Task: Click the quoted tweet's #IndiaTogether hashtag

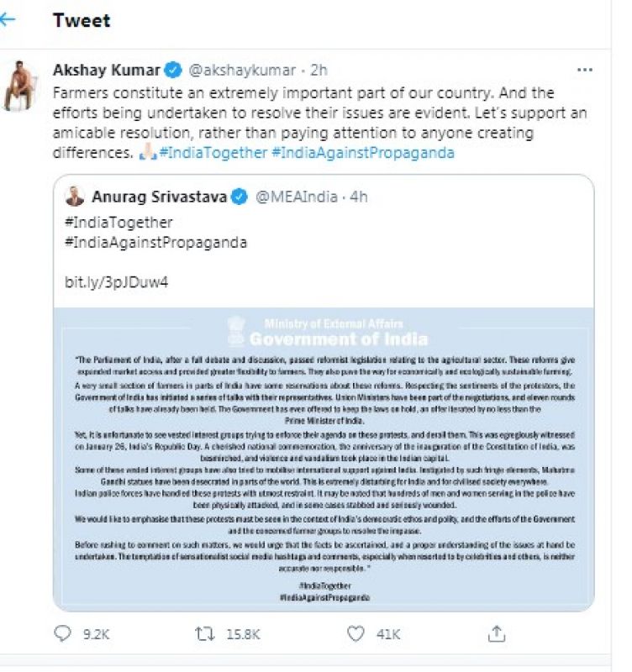Action: click(118, 223)
